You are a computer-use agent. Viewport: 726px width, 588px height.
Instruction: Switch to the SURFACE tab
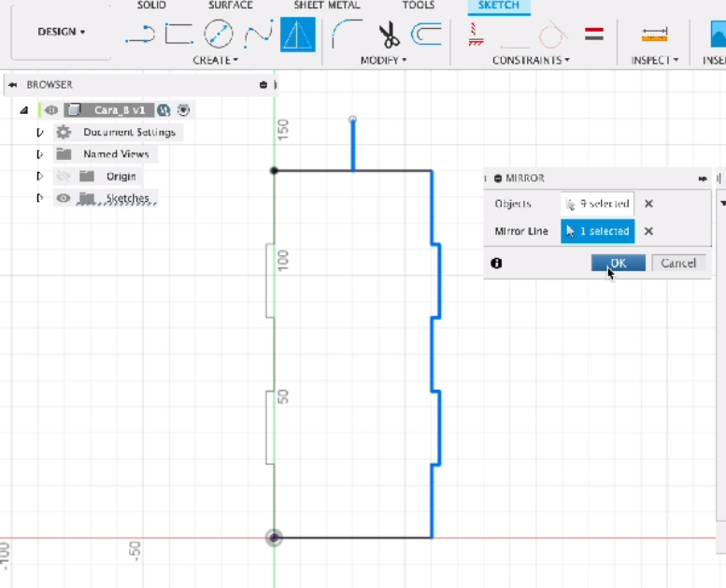pyautogui.click(x=231, y=5)
